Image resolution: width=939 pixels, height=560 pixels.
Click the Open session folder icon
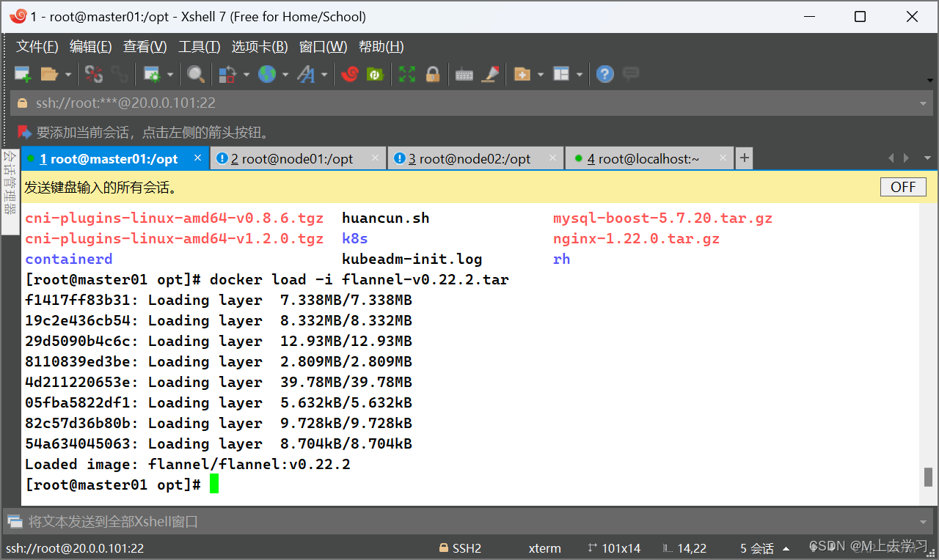click(49, 74)
